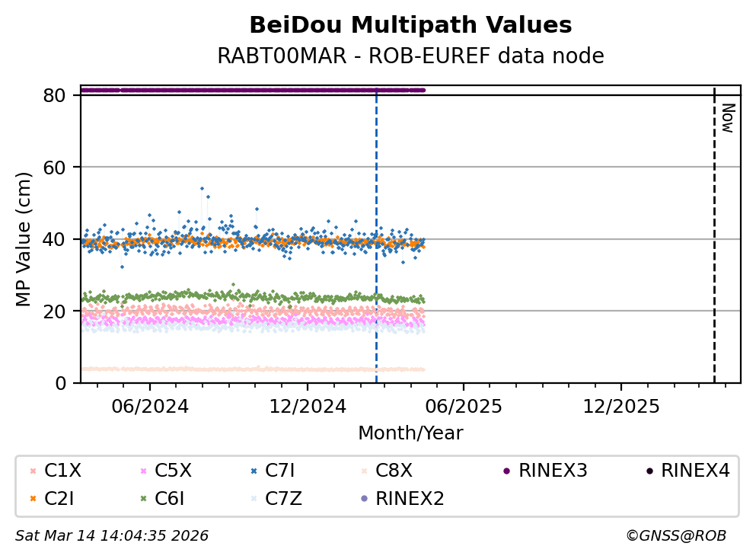Image resolution: width=756 pixels, height=559 pixels.
Task: Toggle the C7I legend label
Action: click(282, 471)
